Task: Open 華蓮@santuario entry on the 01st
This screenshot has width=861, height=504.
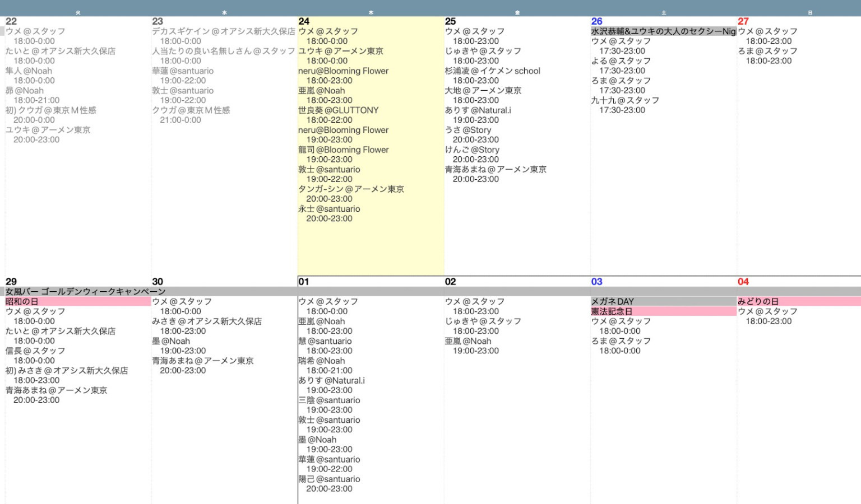Action: [x=329, y=459]
